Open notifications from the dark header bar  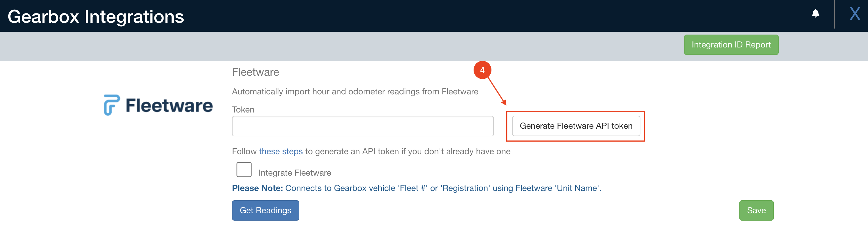point(816,14)
